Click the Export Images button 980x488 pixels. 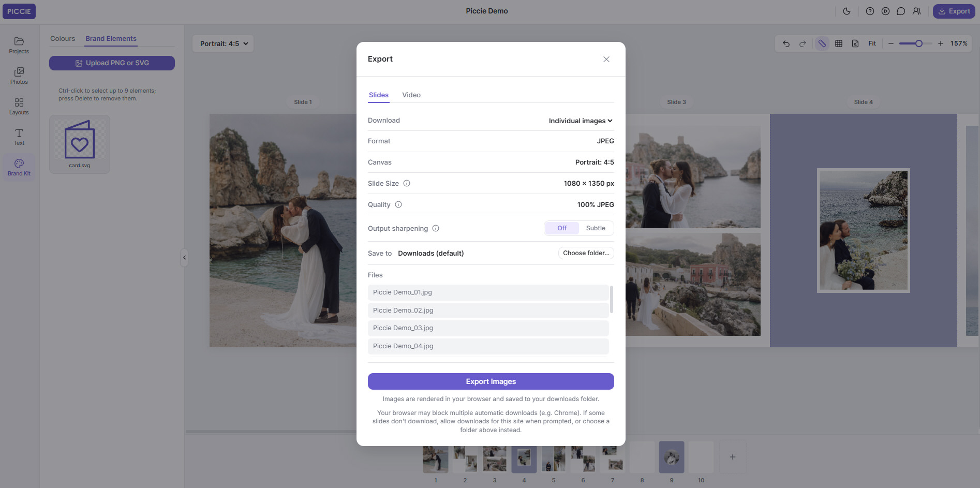click(x=491, y=381)
